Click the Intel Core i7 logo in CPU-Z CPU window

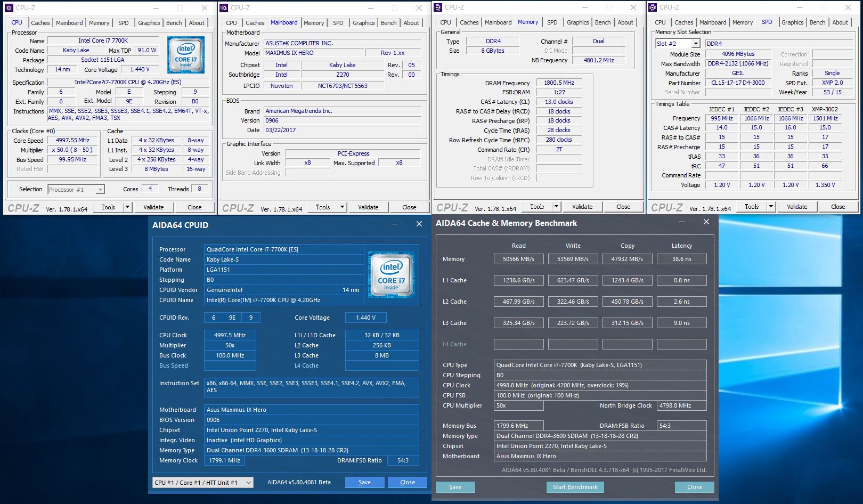point(186,55)
